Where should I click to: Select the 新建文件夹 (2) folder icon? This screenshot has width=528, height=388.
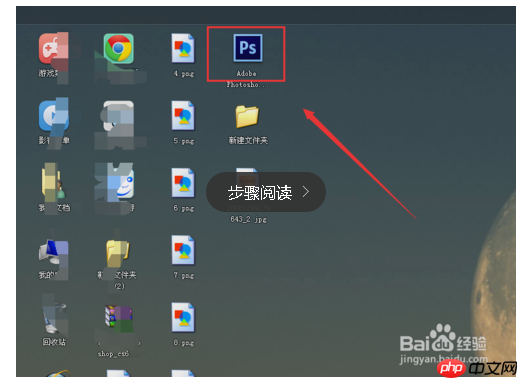pos(118,253)
